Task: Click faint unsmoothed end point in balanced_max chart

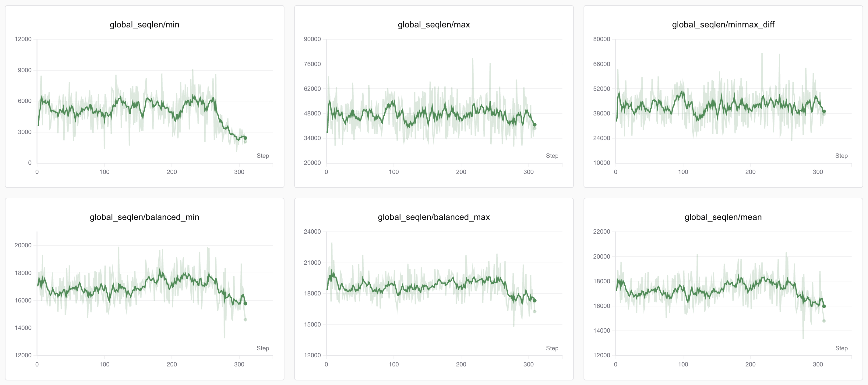Action: pyautogui.click(x=535, y=312)
